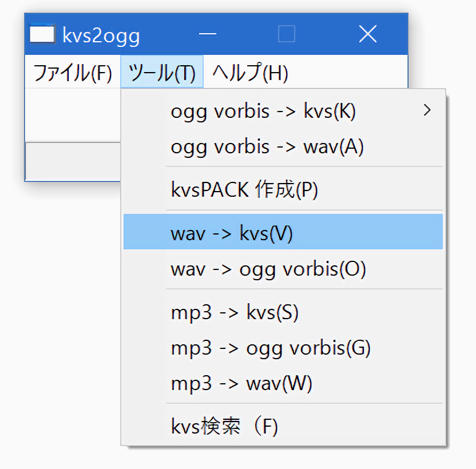Pick mp3 -> kvs(S) from the menu
Screen dimensions: 476x469
235,313
